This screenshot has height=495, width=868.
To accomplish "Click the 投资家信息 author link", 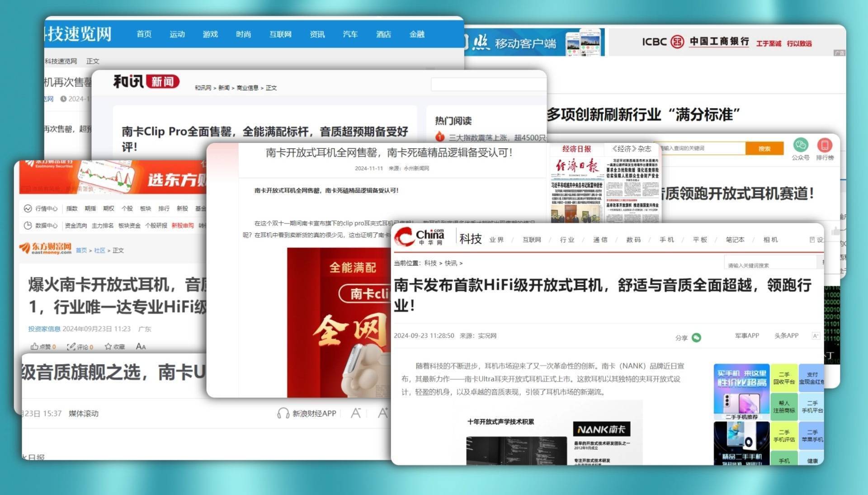I will [x=44, y=329].
